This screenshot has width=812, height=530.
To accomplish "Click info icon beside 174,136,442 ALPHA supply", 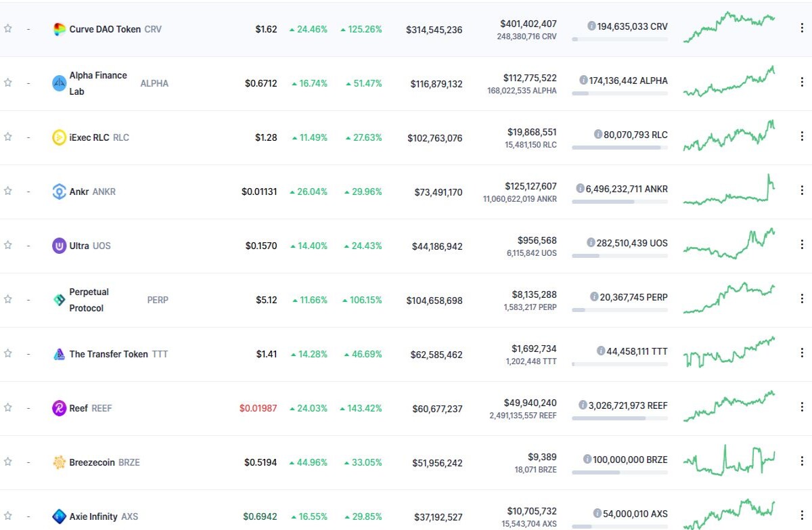I will (583, 80).
